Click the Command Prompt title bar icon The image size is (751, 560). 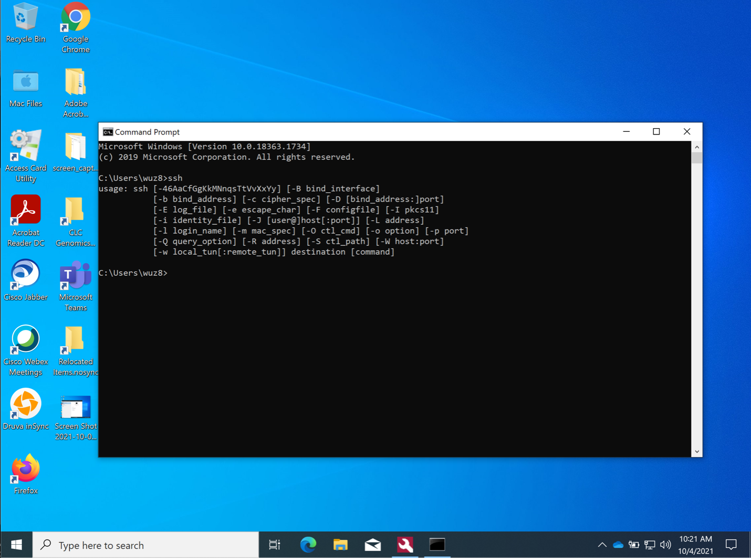(x=108, y=132)
